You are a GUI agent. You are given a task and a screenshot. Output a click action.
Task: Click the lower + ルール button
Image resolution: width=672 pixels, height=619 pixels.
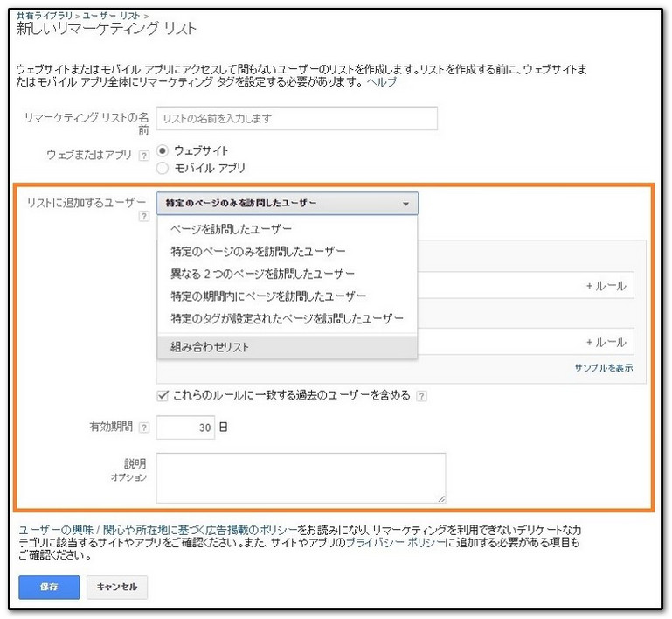(x=606, y=342)
